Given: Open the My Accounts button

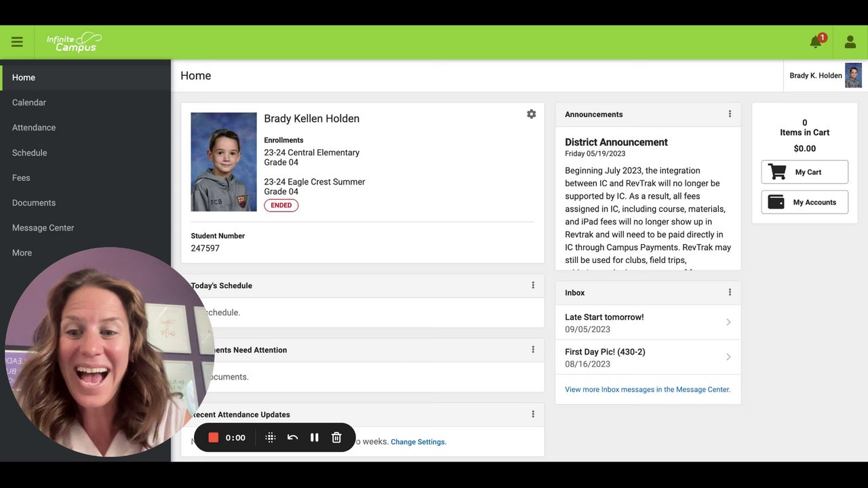Looking at the screenshot, I should (x=804, y=202).
